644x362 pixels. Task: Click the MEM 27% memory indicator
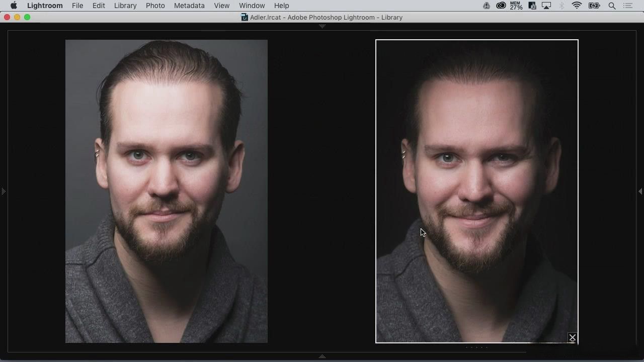click(x=516, y=6)
